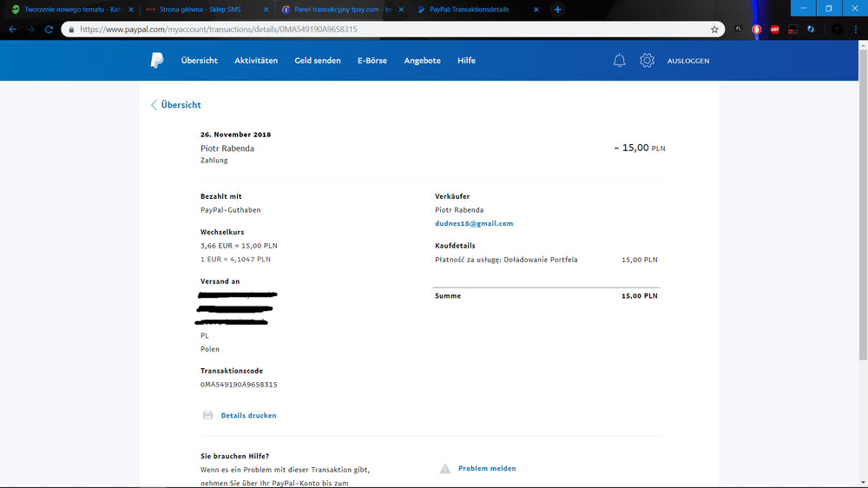The height and width of the screenshot is (488, 868).
Task: Click the Polen country text
Action: click(x=210, y=349)
